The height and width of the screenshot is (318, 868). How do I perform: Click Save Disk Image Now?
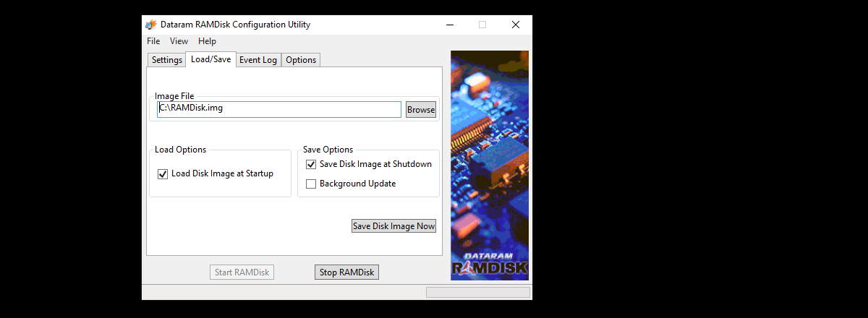[394, 226]
